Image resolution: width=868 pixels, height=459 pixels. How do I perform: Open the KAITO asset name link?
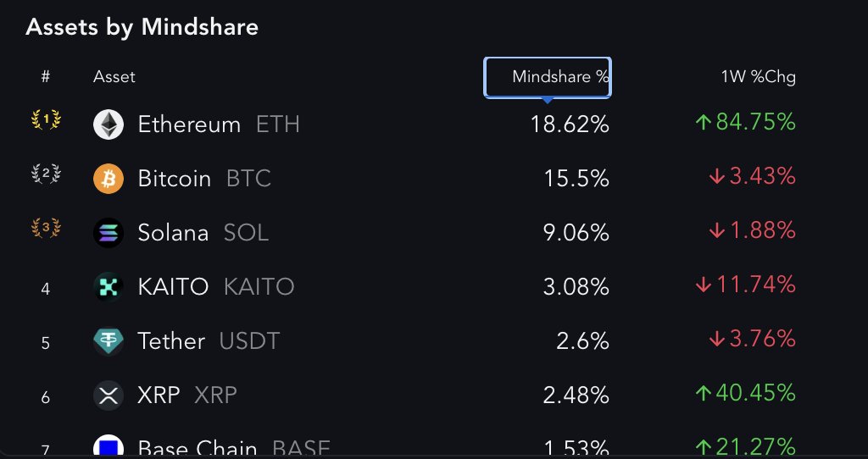tap(173, 287)
